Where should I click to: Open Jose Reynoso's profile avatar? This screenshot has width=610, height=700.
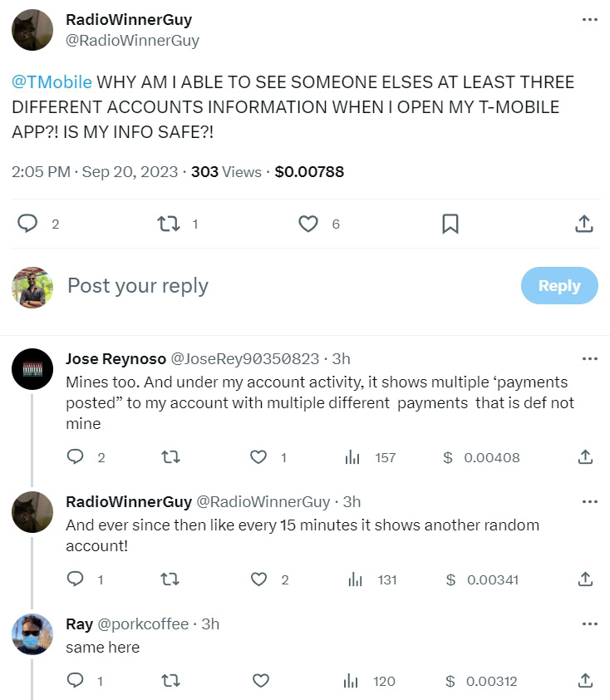point(32,369)
